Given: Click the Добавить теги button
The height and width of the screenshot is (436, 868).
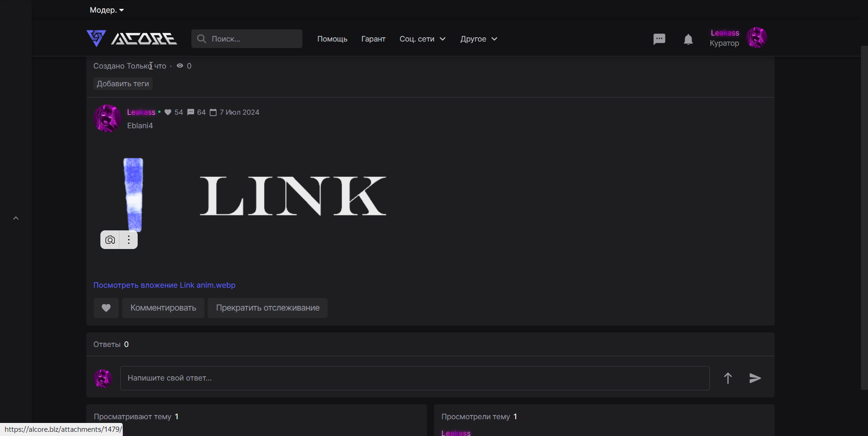Looking at the screenshot, I should (123, 83).
